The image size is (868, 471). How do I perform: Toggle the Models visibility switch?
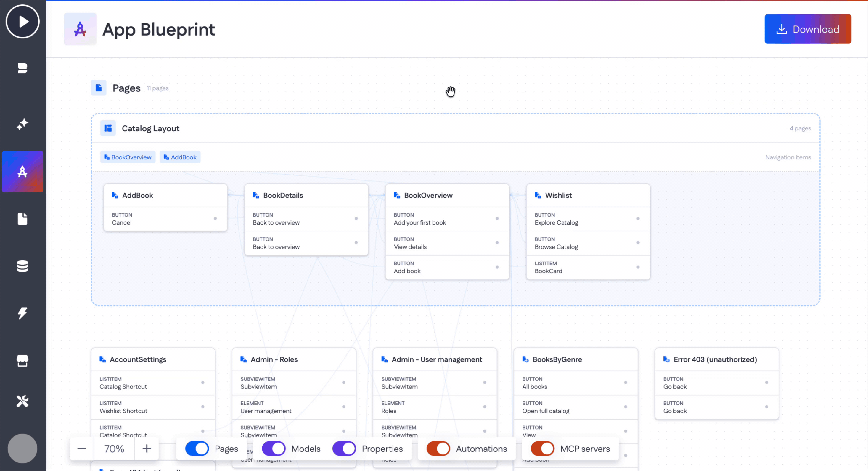(274, 449)
